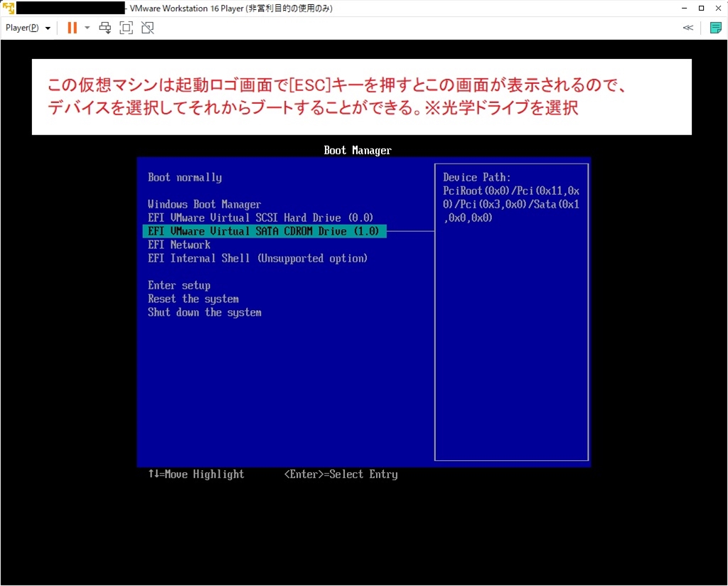The image size is (728, 586).
Task: Click the VMware Workstation app icon in the title bar
Action: click(x=9, y=8)
